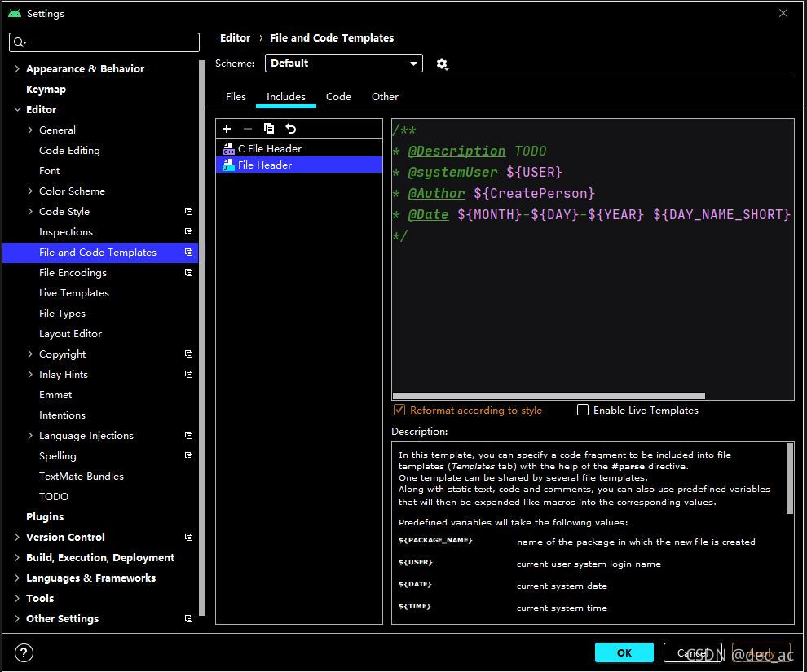The height and width of the screenshot is (672, 807).
Task: Switch to the Code tab
Action: [338, 97]
